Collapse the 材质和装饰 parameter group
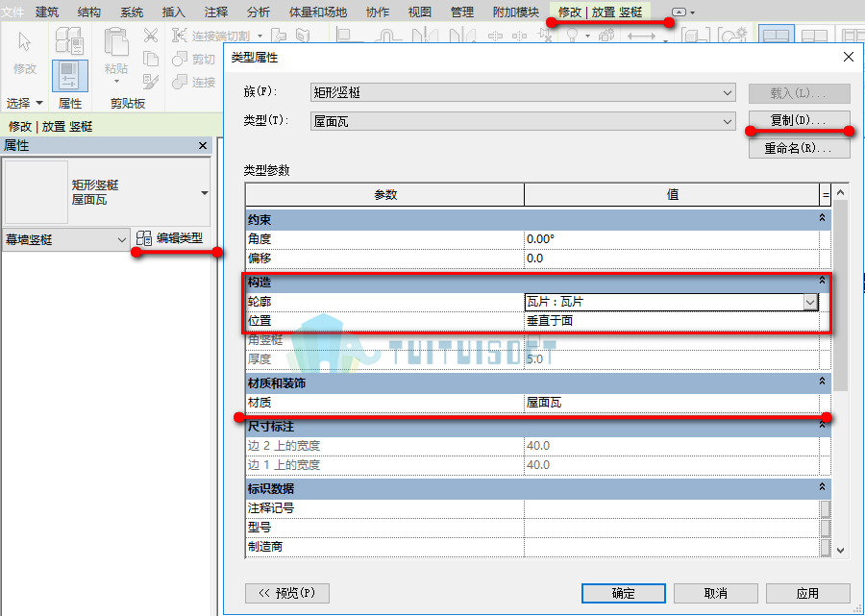This screenshot has width=865, height=616. pos(822,382)
